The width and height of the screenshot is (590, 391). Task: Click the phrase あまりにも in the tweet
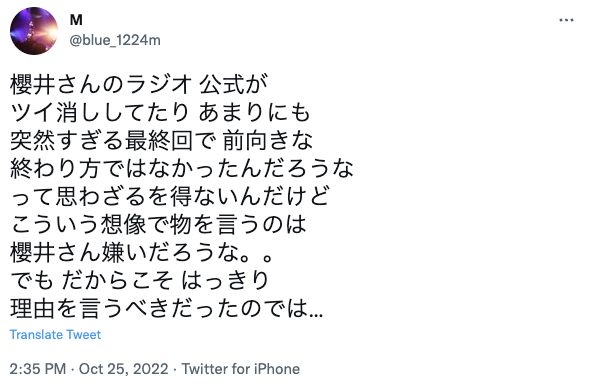[254, 112]
